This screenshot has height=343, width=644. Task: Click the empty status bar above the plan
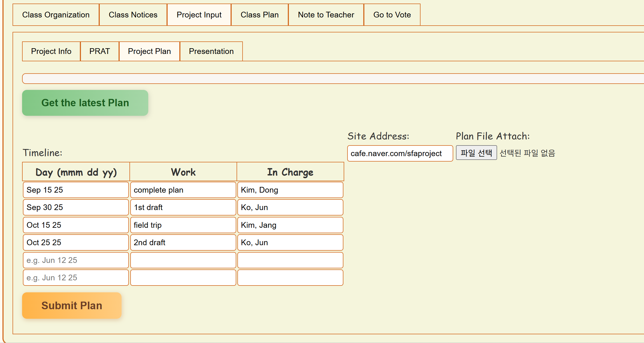327,78
